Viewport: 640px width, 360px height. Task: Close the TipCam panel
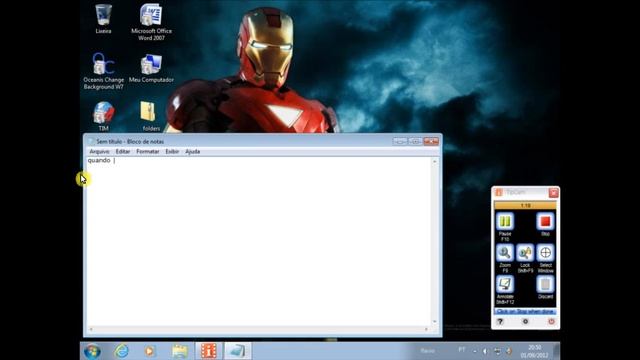(553, 193)
